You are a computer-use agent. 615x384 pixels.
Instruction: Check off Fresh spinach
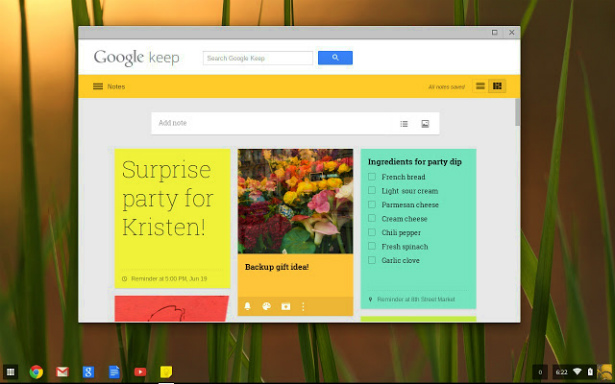pos(372,246)
